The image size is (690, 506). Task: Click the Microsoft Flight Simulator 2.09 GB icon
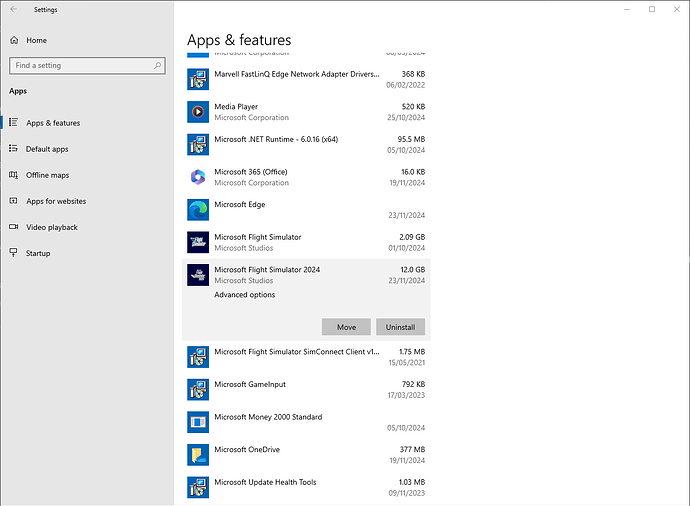[x=198, y=242]
